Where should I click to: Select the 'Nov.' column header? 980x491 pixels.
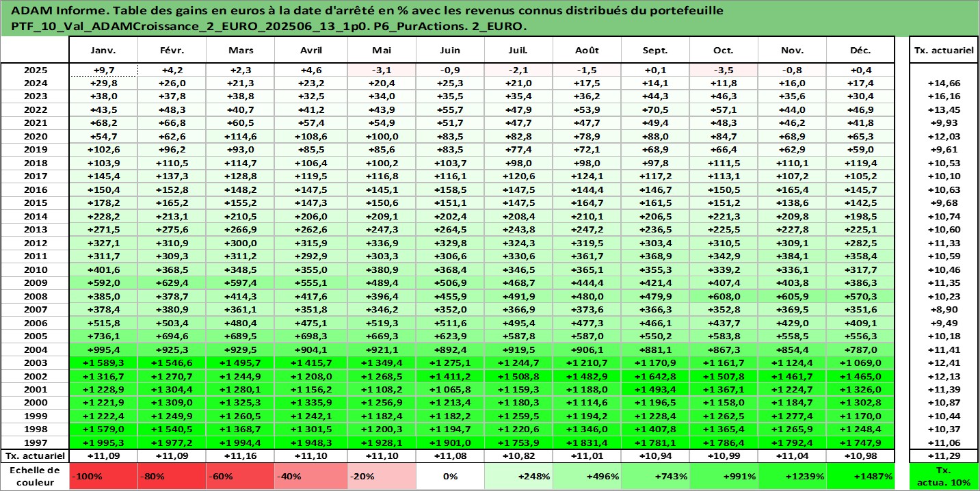(792, 51)
